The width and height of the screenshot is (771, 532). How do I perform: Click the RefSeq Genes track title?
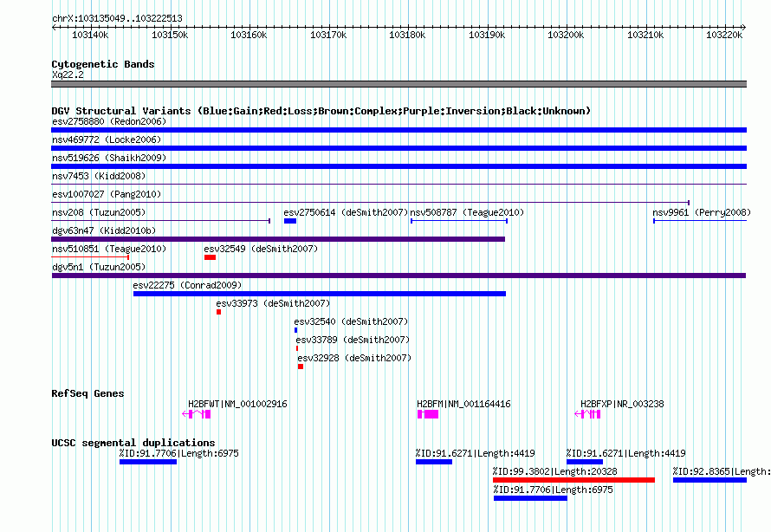tap(87, 393)
